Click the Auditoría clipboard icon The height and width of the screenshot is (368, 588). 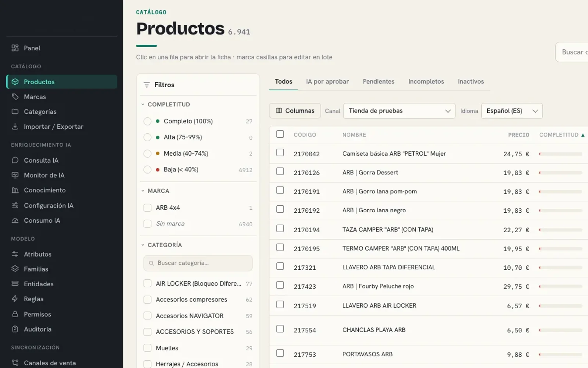tap(15, 329)
